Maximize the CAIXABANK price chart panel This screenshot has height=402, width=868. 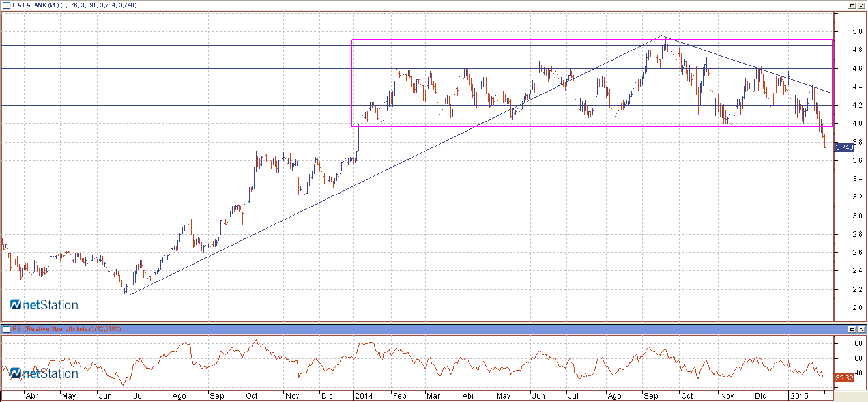[852, 5]
